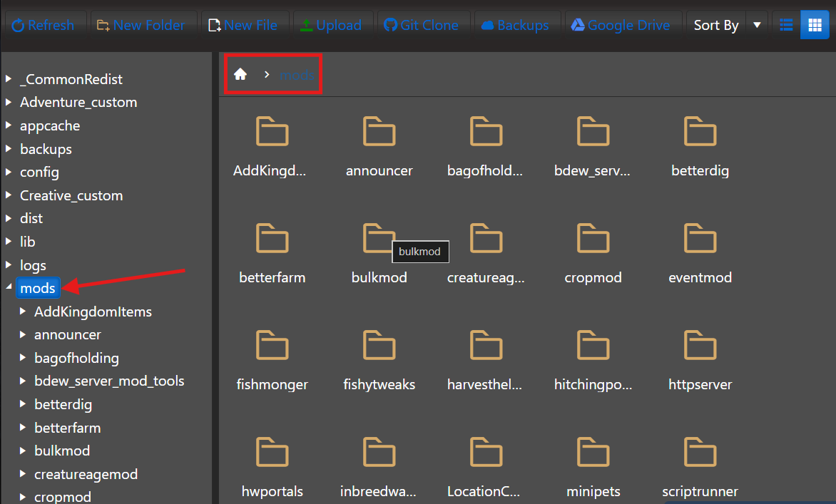Open the fishmonger folder icon

coord(272,345)
